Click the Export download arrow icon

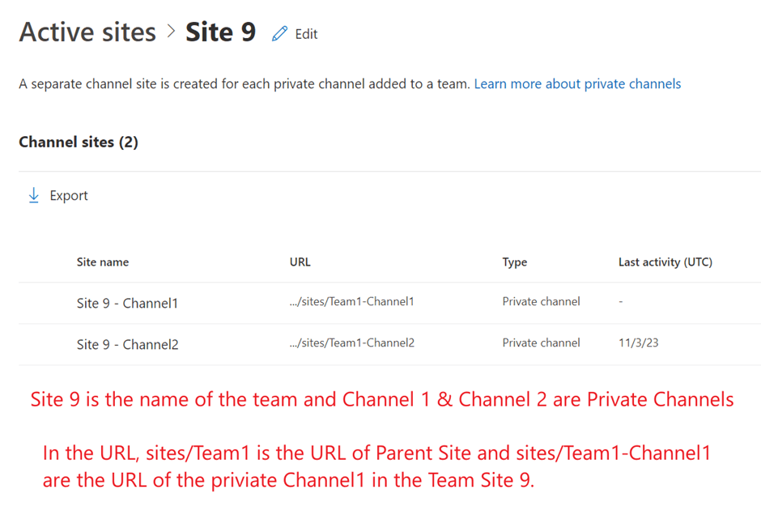pyautogui.click(x=33, y=195)
